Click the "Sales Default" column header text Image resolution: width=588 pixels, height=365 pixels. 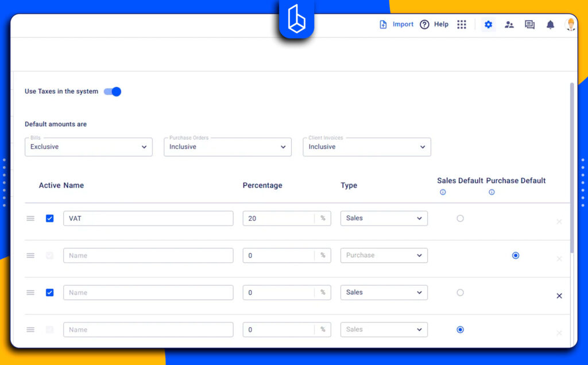(x=460, y=181)
